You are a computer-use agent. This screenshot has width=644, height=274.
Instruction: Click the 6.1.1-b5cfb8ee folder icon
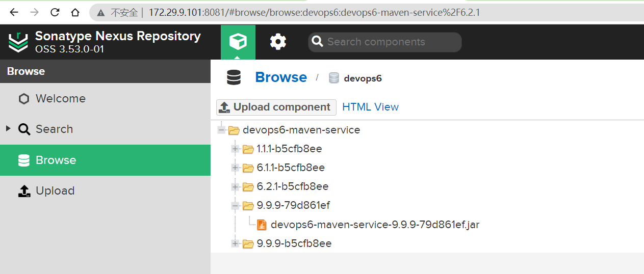(248, 168)
